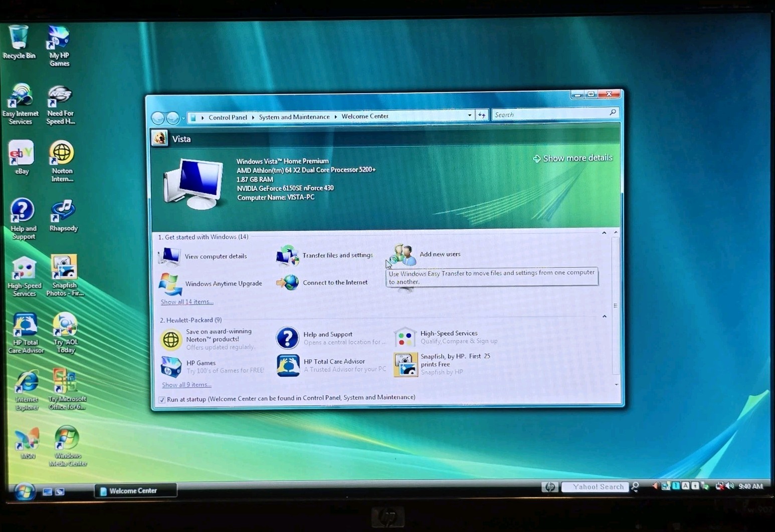Select Snapfish by HP offer item
Viewport: 775px width, 532px height.
(443, 364)
